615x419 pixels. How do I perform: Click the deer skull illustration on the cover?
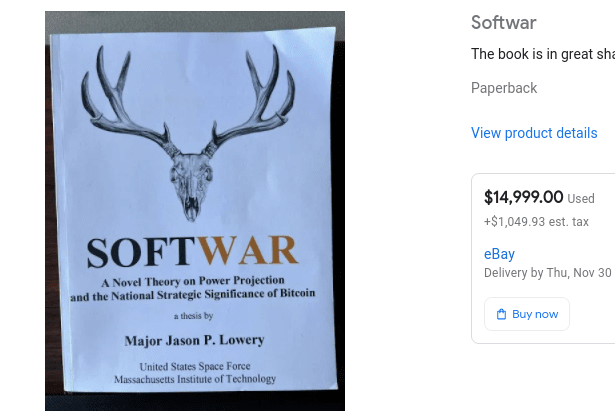(189, 133)
